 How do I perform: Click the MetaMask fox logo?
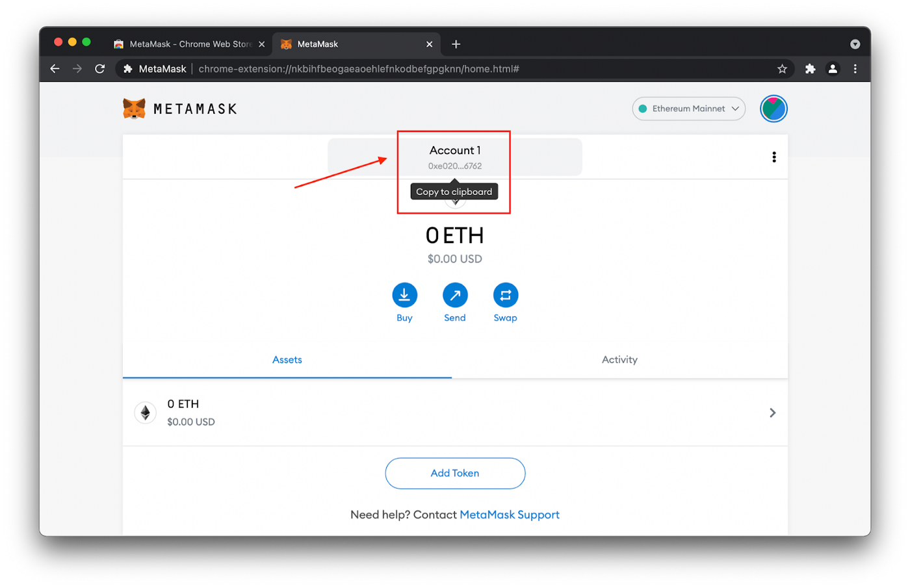tap(134, 109)
